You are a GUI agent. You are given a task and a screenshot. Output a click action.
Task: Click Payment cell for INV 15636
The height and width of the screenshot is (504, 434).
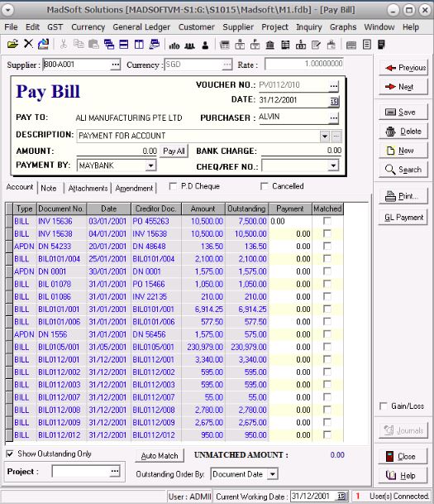coord(290,221)
